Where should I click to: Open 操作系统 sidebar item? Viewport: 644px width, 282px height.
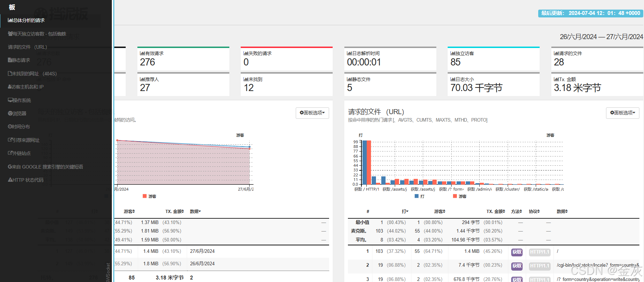(20, 100)
